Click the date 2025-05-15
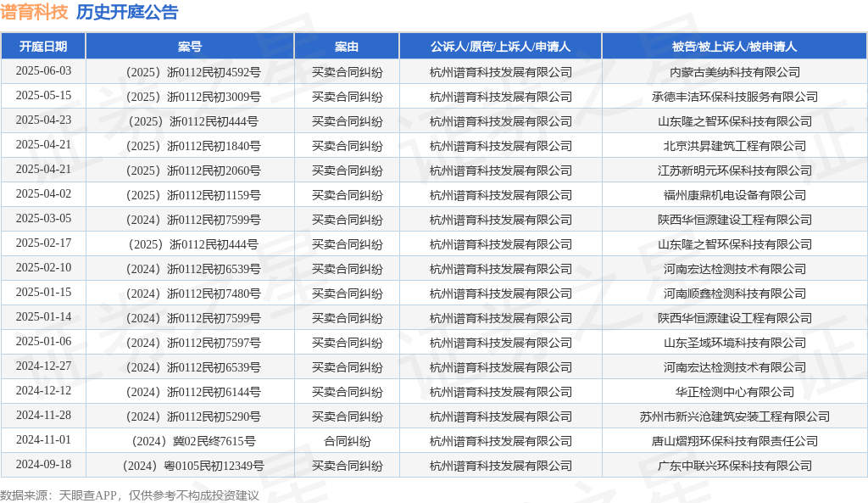Screen dimensions: 868x503 point(43,95)
